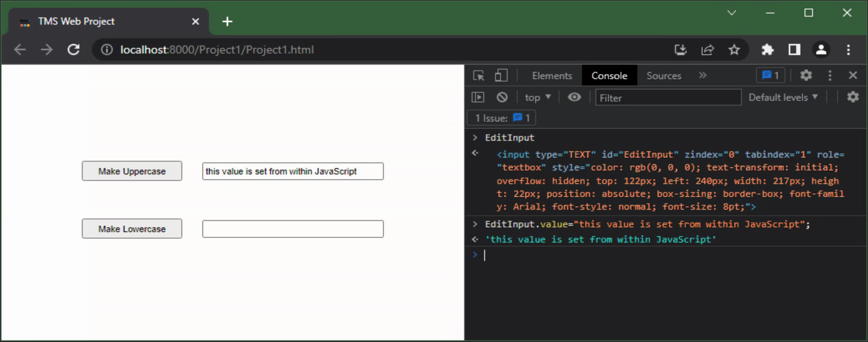Open the DevTools customize three-dot menu
The height and width of the screenshot is (342, 868).
[830, 76]
